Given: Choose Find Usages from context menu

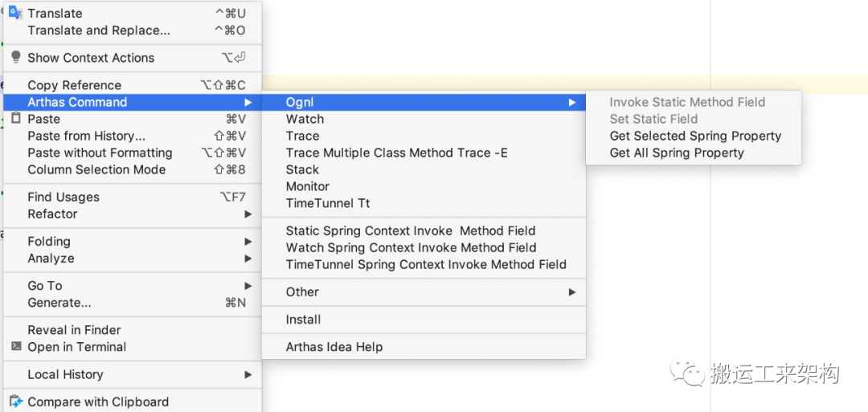Looking at the screenshot, I should (x=63, y=197).
